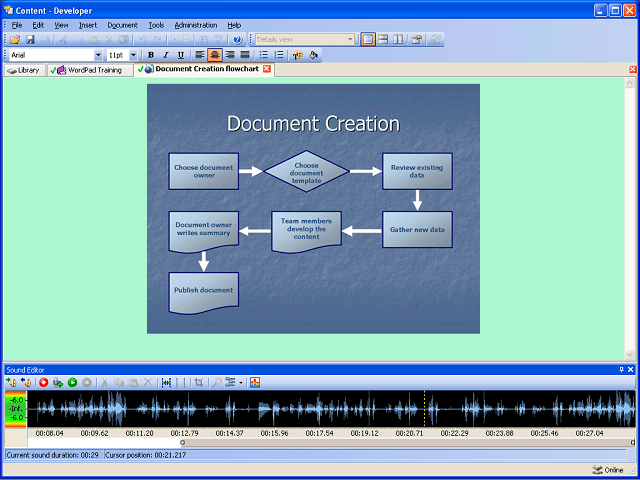Start recording with the red record button
This screenshot has width=640, height=480.
pos(44,382)
